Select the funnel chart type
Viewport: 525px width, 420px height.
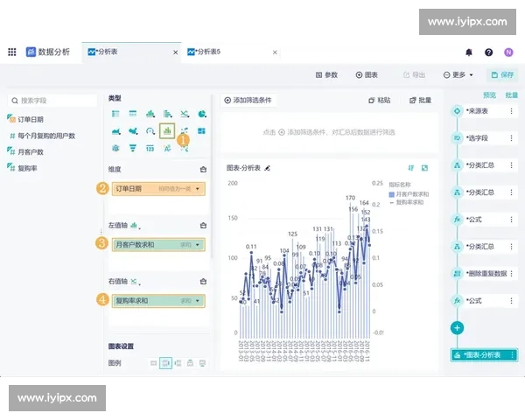133,148
